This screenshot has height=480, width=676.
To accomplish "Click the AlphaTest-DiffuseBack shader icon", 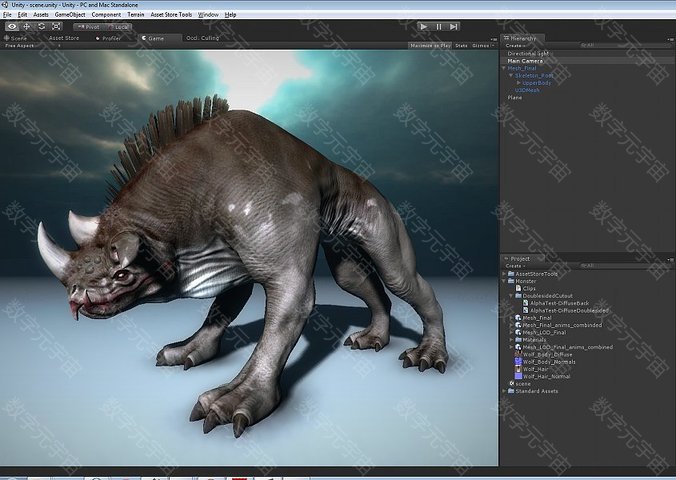I will click(526, 303).
